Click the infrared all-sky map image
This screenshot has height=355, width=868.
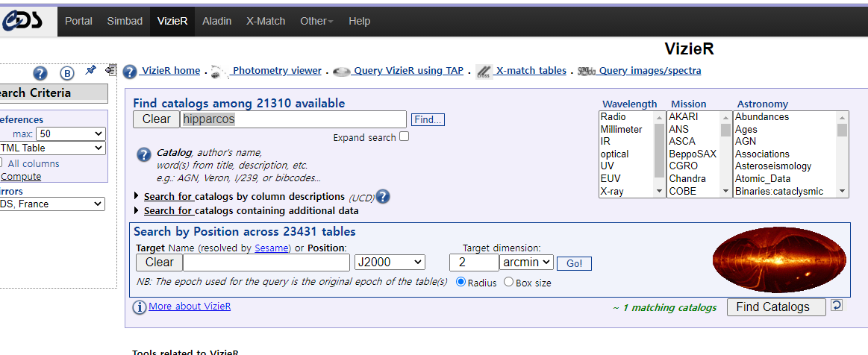779,260
